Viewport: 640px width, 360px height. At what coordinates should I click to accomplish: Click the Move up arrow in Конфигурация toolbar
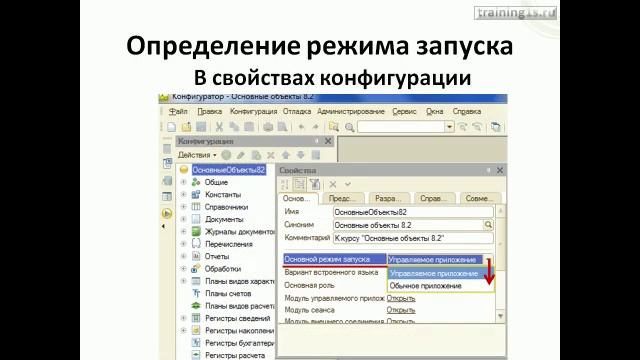[286, 155]
